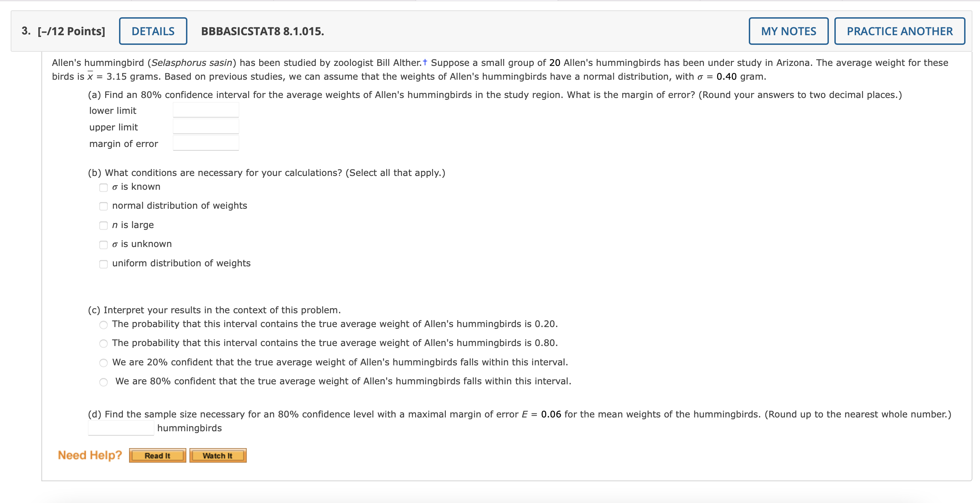Screen dimensions: 980x503
Task: Click the upper limit input field
Action: click(x=206, y=126)
